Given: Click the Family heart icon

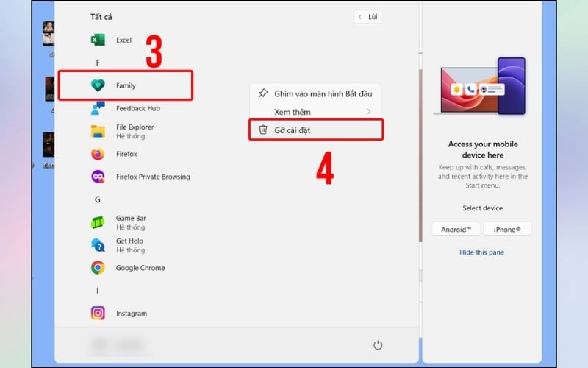Looking at the screenshot, I should [x=98, y=85].
